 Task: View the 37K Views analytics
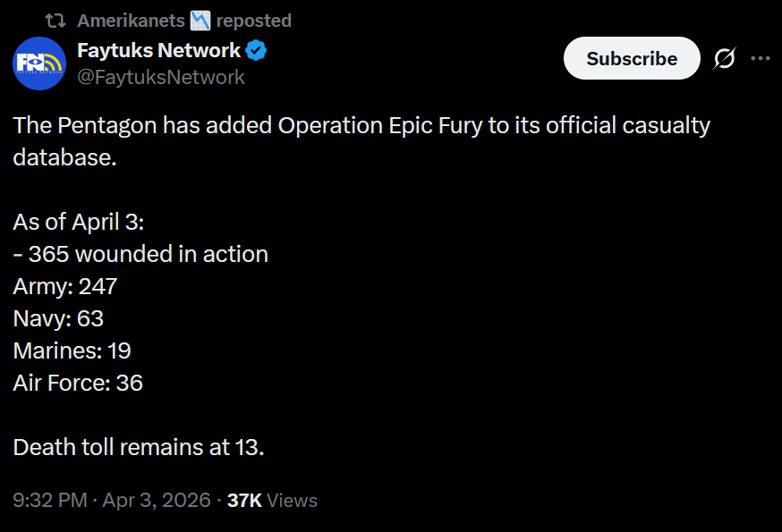(x=272, y=500)
